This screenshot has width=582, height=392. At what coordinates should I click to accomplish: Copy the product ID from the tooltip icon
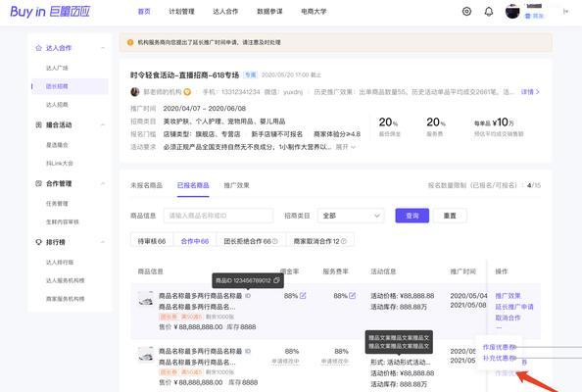(276, 280)
